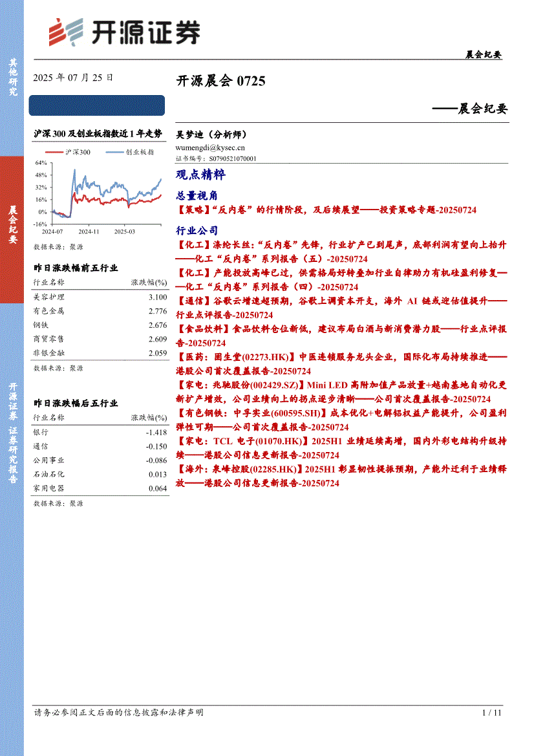Click the page number 1 / 11
Viewport: 534px width, 756px height.
(492, 713)
